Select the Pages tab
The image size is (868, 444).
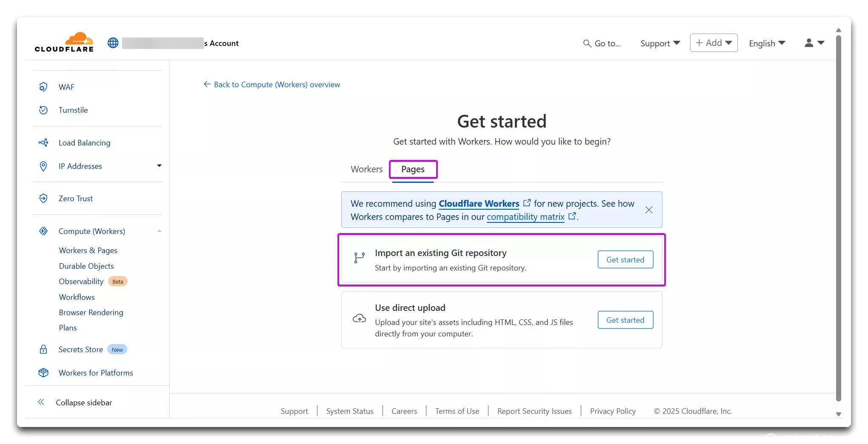click(413, 169)
